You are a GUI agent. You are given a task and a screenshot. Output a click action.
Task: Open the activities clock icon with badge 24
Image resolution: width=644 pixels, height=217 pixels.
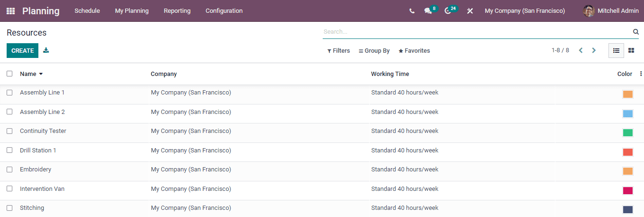[x=448, y=11]
